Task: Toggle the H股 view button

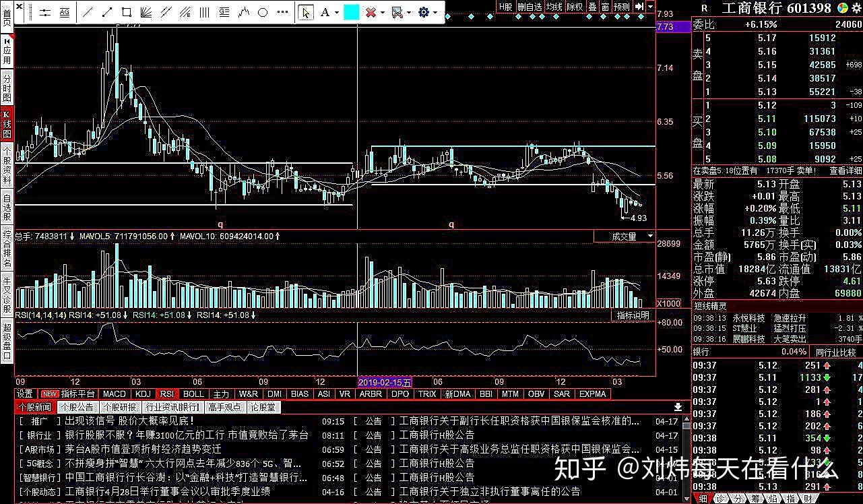Action: tap(505, 7)
